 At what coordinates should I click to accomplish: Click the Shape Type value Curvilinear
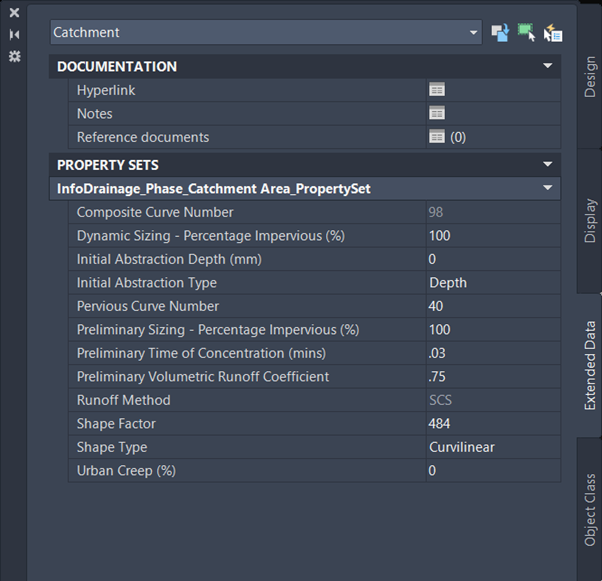pyautogui.click(x=490, y=447)
